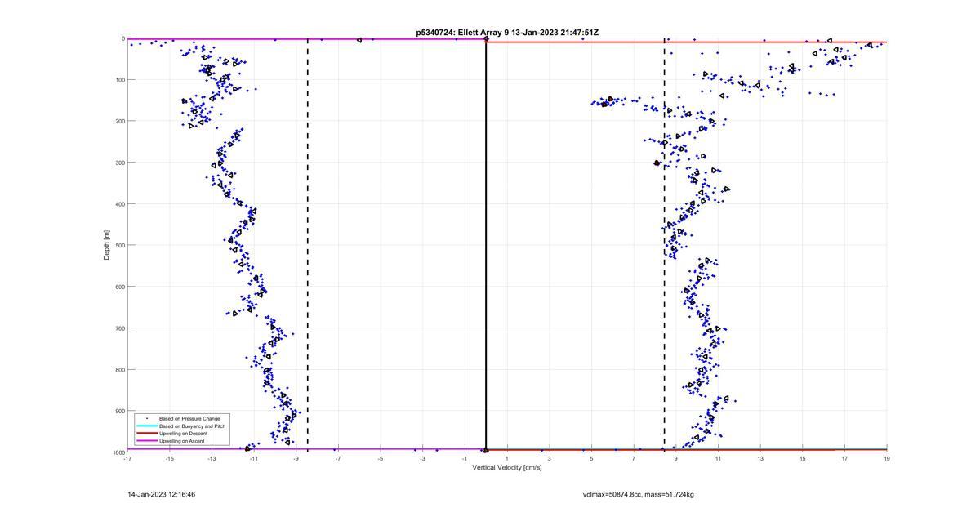The image size is (980, 508).
Task: Click the x-axis tick label '-5'
Action: [381, 458]
